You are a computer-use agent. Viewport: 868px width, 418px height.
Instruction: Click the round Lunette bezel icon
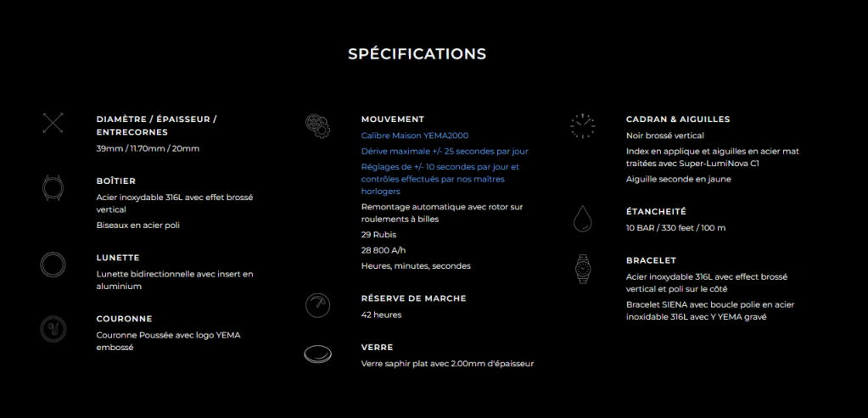click(x=53, y=265)
